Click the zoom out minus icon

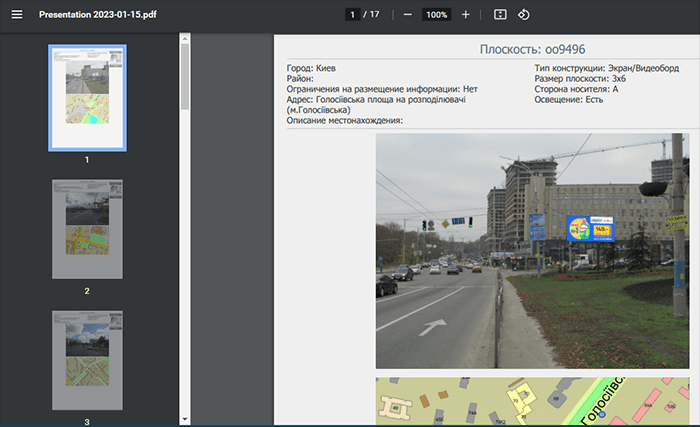(407, 15)
